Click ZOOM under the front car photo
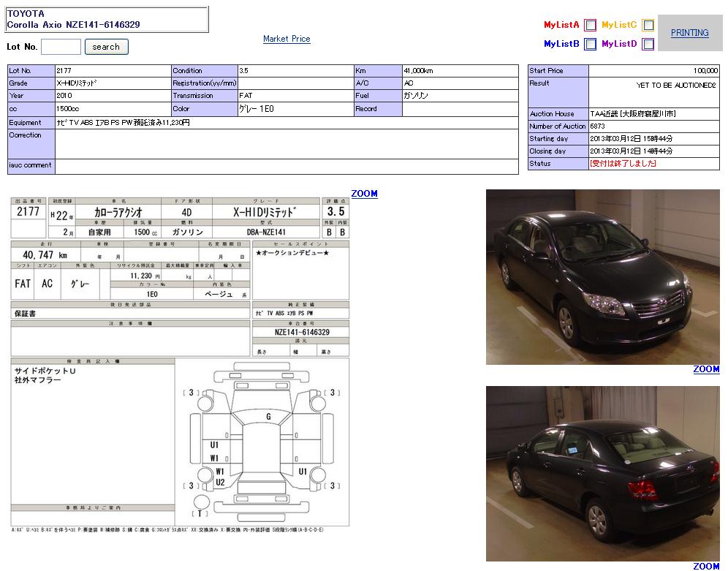 pos(706,369)
